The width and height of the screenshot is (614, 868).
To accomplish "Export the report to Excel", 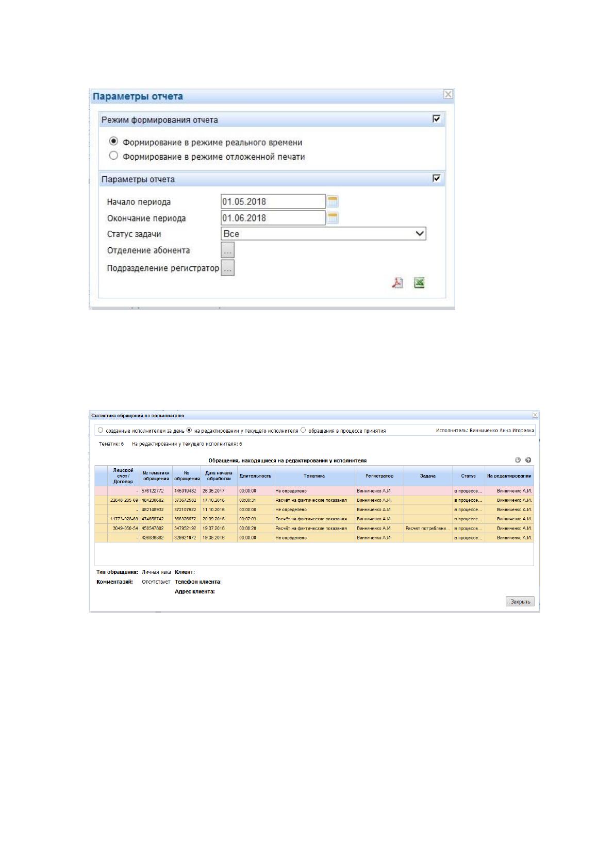I will coord(419,283).
